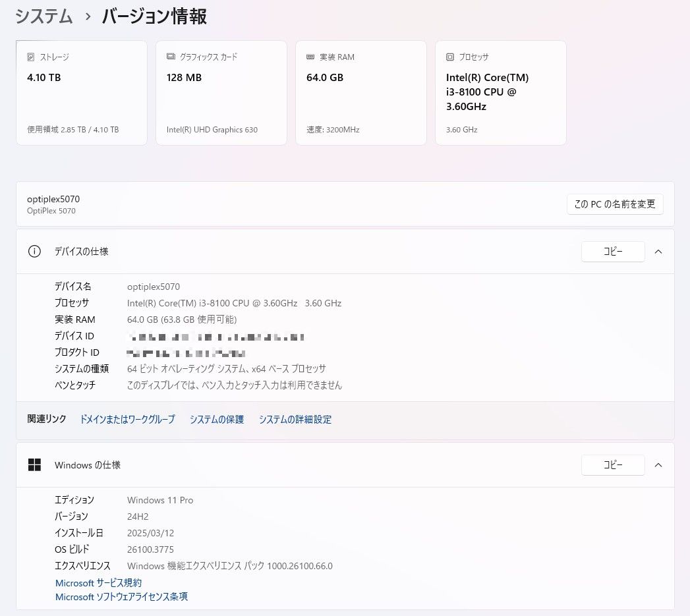Click the OptiPlex 5070 model text
This screenshot has width=690, height=616.
click(x=51, y=211)
